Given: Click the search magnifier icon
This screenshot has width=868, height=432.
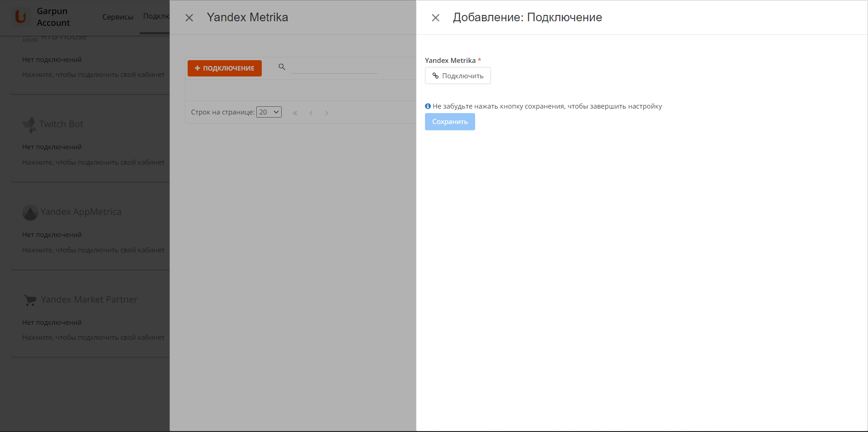Looking at the screenshot, I should [x=282, y=67].
